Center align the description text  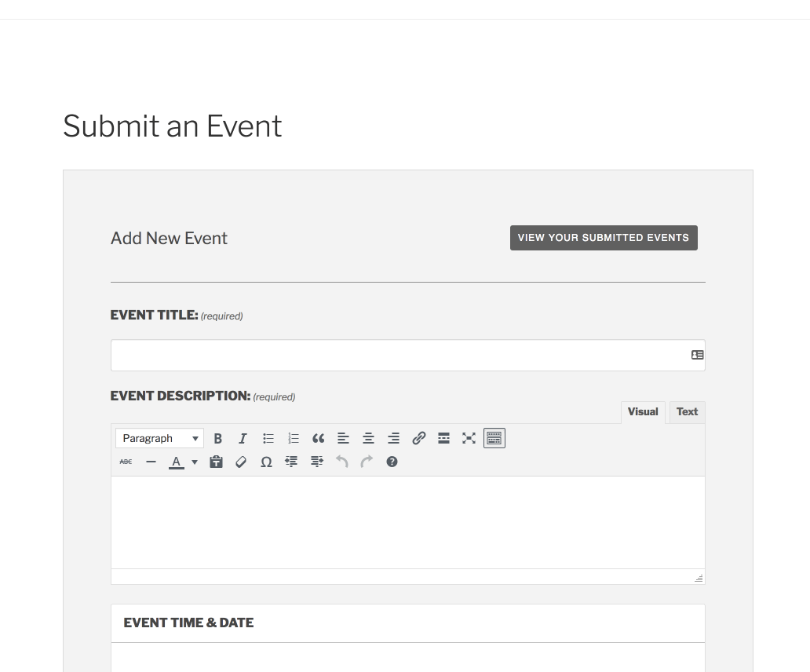pos(368,438)
